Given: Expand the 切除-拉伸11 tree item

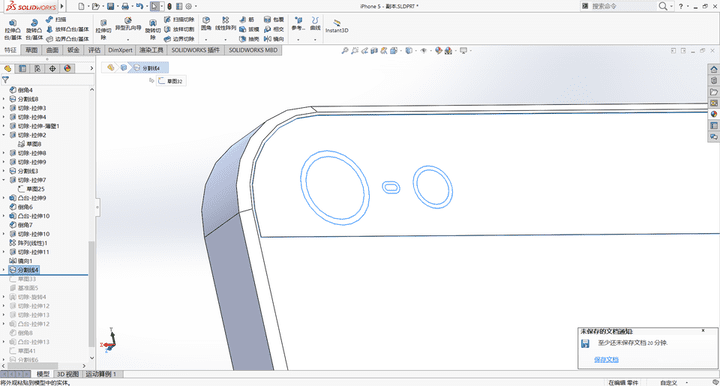Looking at the screenshot, I should coord(4,252).
